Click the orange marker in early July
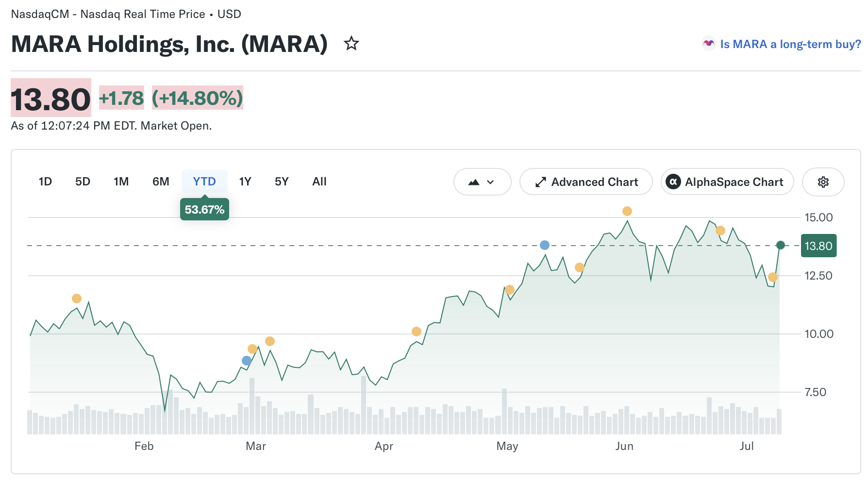 coord(773,277)
